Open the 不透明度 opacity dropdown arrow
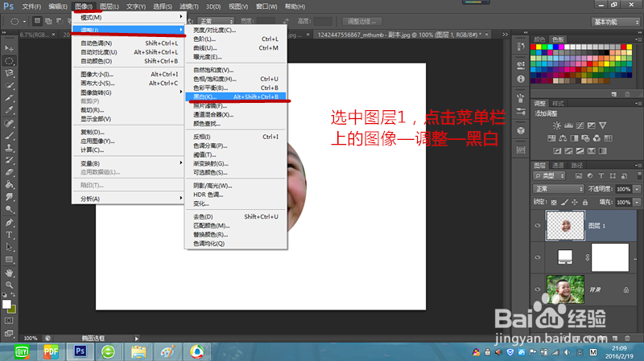The image size is (644, 361). coord(637,189)
